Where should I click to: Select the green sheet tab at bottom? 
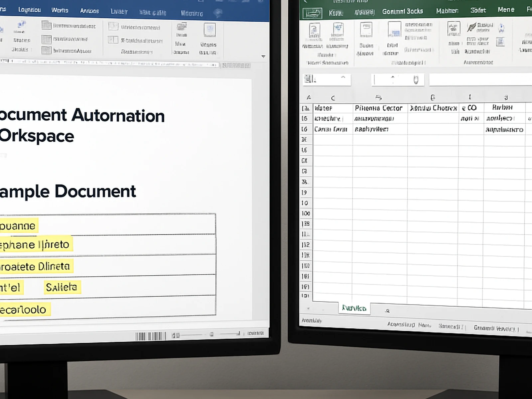pyautogui.click(x=354, y=308)
